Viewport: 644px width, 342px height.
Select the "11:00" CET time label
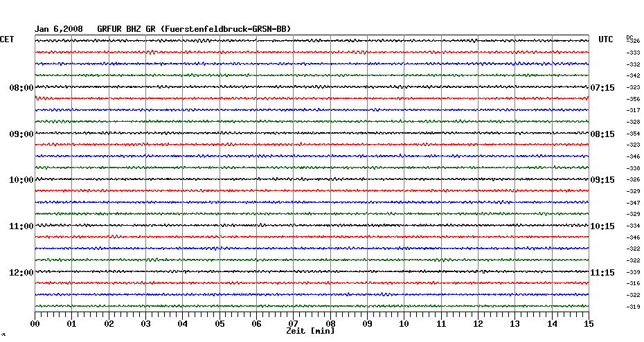(x=21, y=226)
